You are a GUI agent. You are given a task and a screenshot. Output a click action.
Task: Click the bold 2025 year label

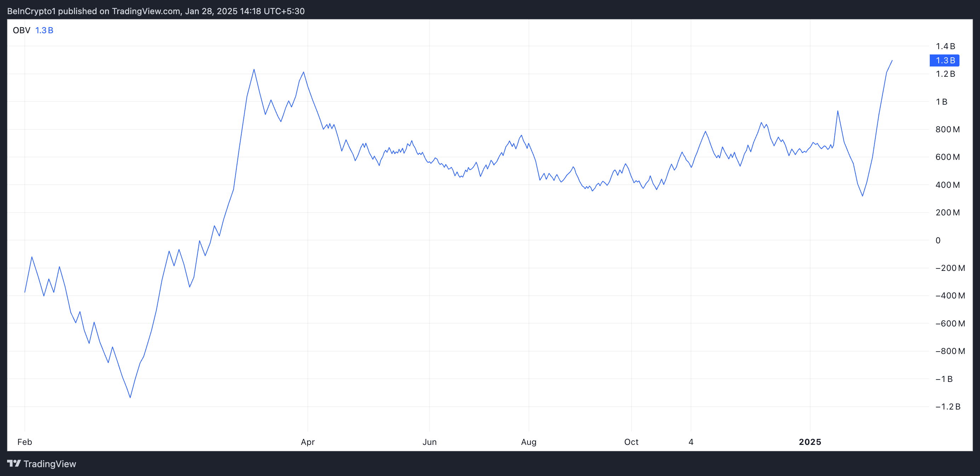click(810, 442)
